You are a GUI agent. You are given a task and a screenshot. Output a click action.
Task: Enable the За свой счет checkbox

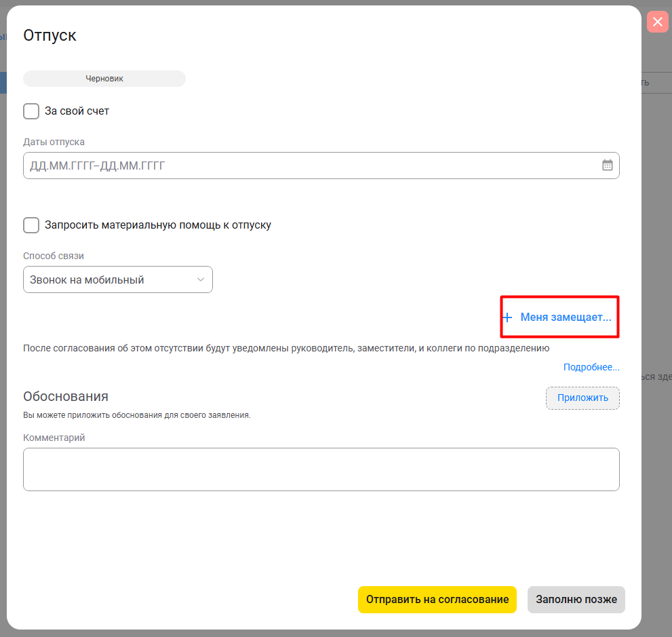31,111
